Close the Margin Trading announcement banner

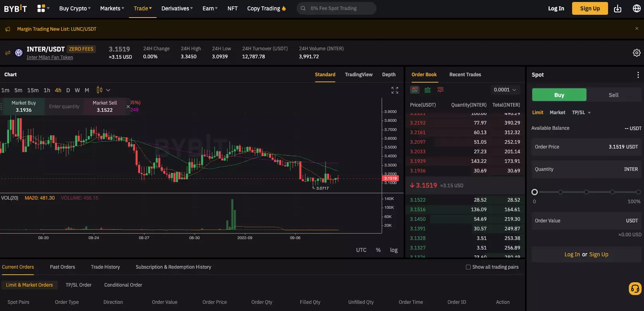click(x=637, y=28)
